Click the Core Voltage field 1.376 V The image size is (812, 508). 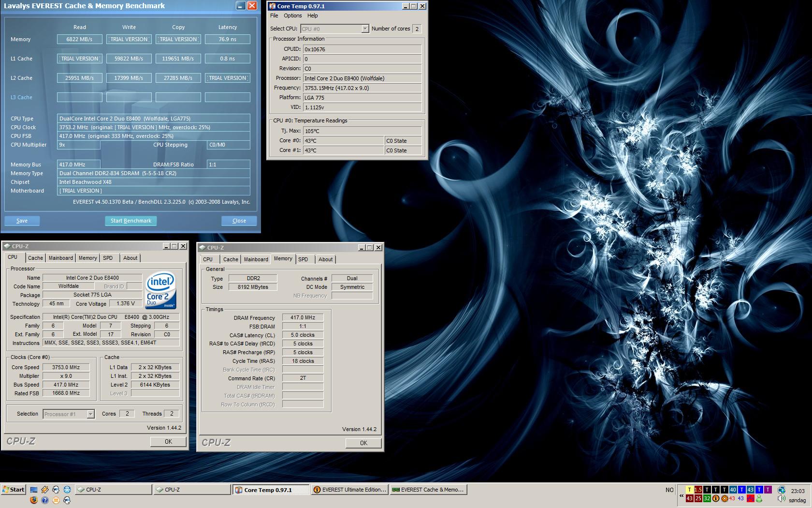[x=126, y=303]
